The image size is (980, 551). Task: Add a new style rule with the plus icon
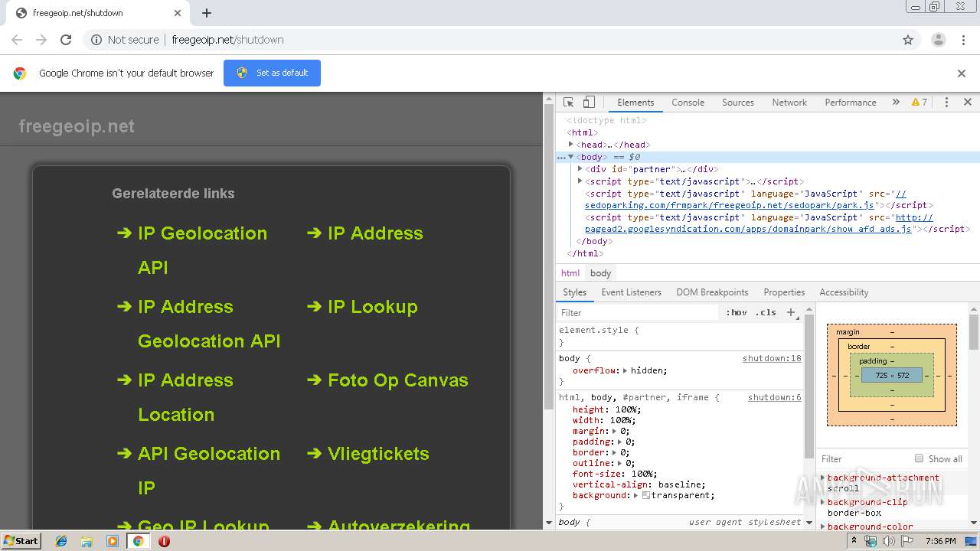point(791,312)
